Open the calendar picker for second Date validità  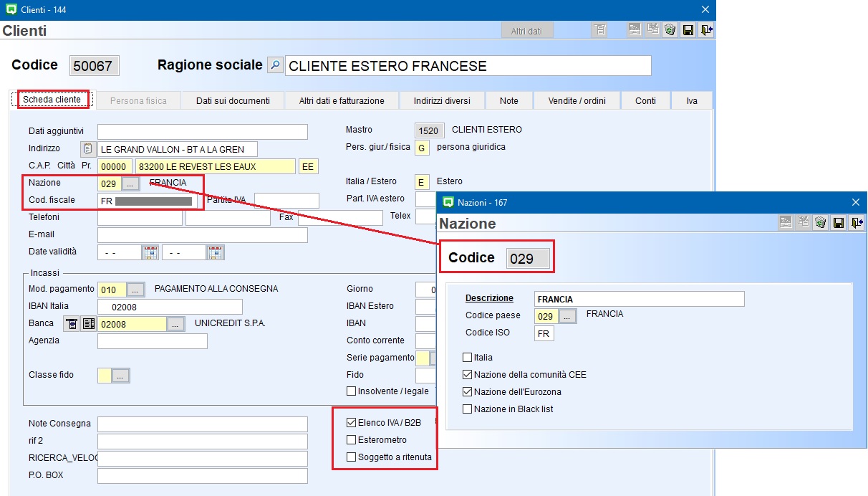point(216,252)
